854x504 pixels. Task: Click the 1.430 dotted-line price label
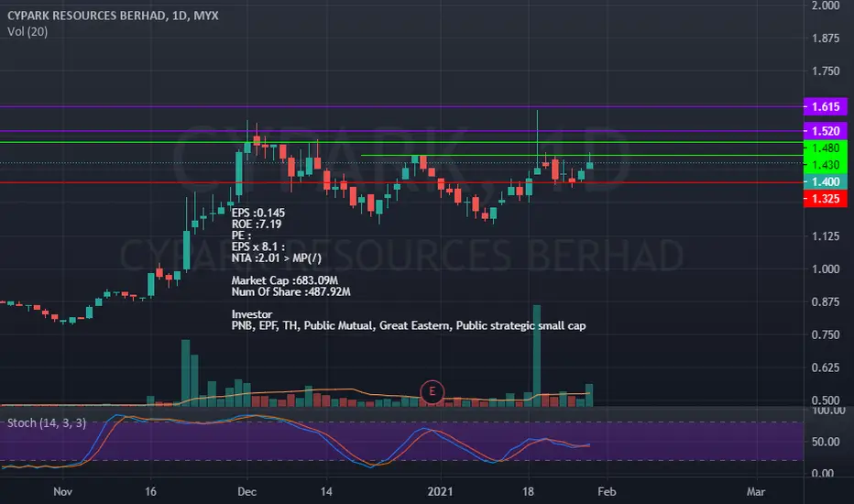click(x=825, y=165)
